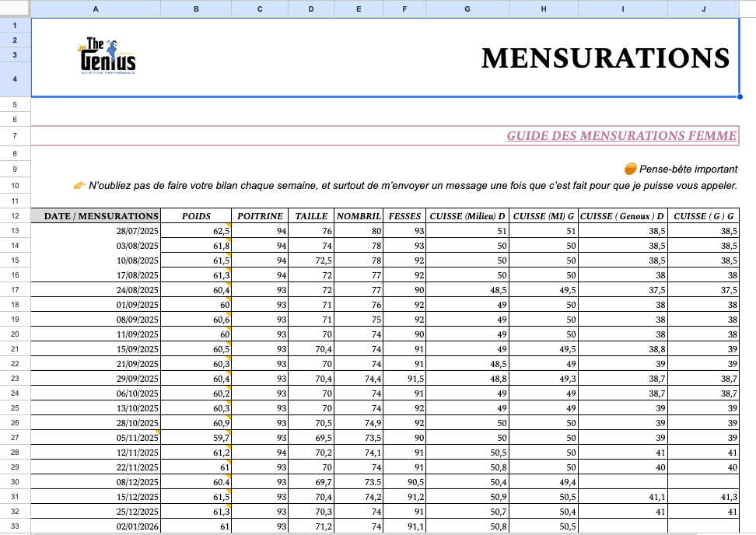
Task: Select row 12 header
Action: [15, 216]
